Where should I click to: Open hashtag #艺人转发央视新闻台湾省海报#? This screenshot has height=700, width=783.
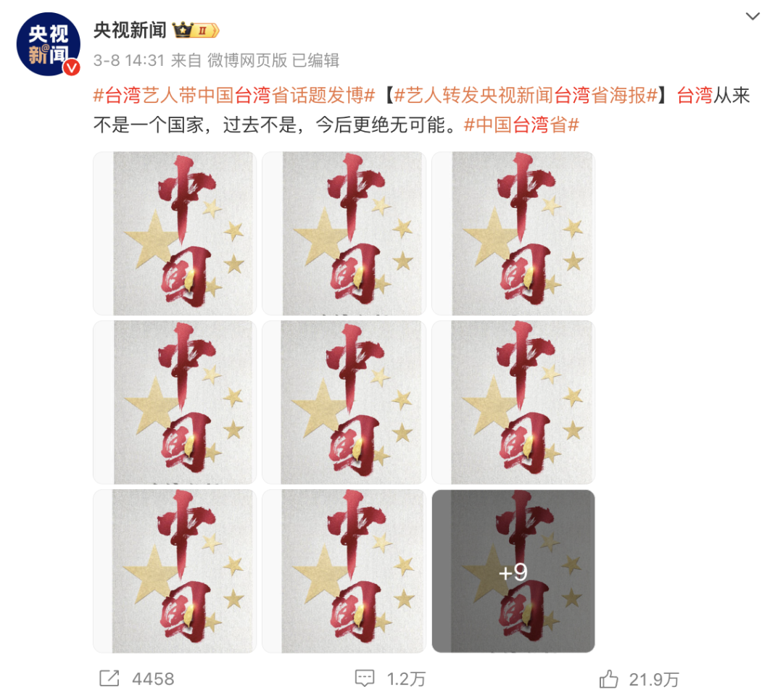(526, 95)
